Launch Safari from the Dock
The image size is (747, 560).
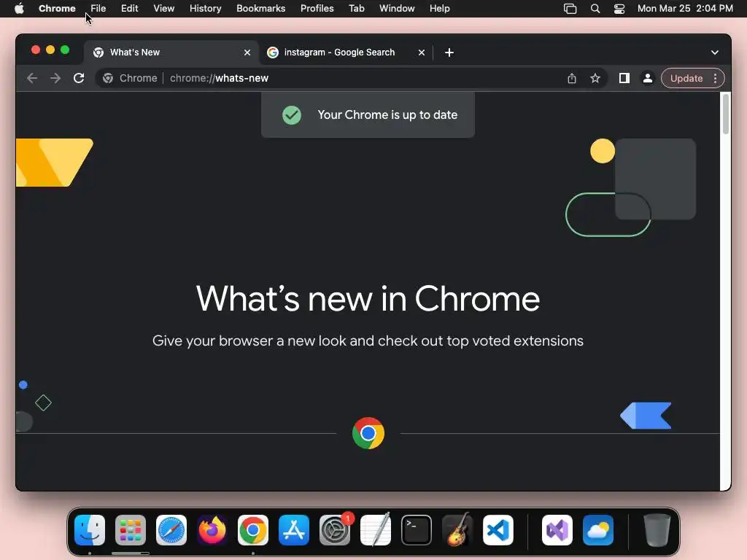point(171,530)
